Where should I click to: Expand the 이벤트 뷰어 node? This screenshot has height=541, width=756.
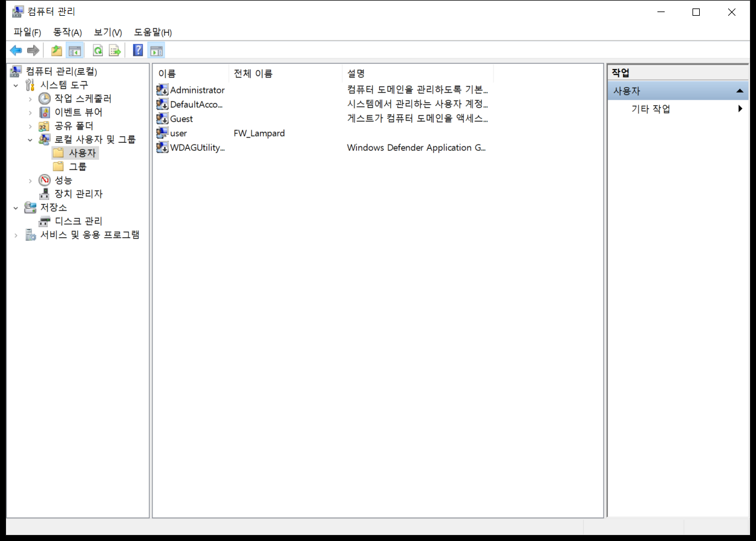30,113
